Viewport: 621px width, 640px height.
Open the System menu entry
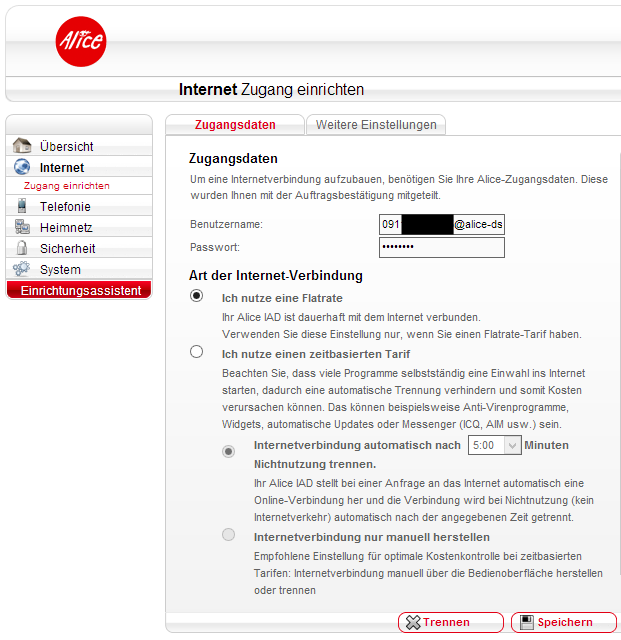79,269
